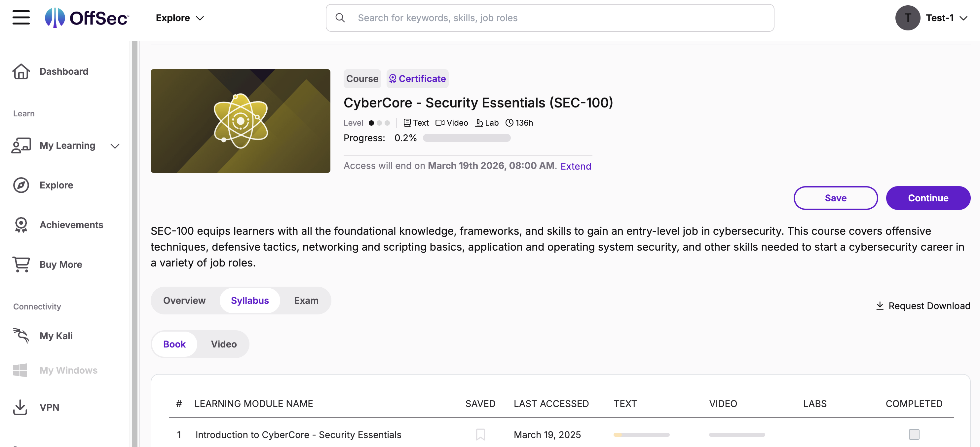Click the Certificate badge

click(x=417, y=78)
